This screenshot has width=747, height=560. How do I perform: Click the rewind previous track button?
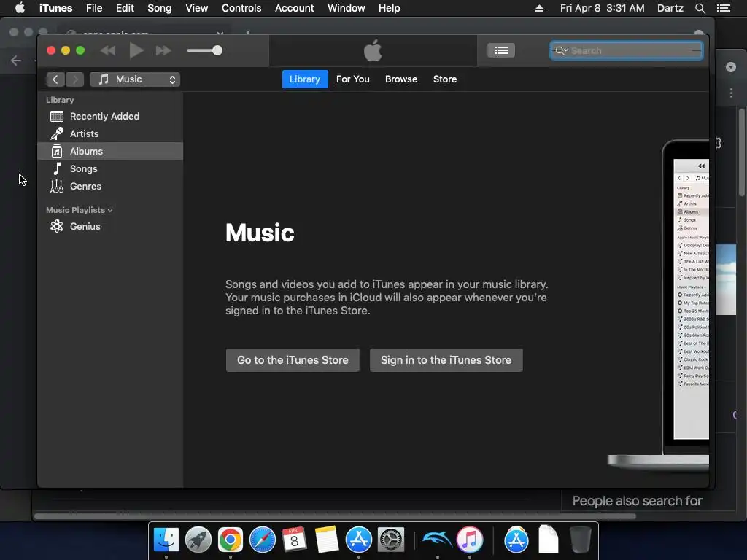coord(108,50)
